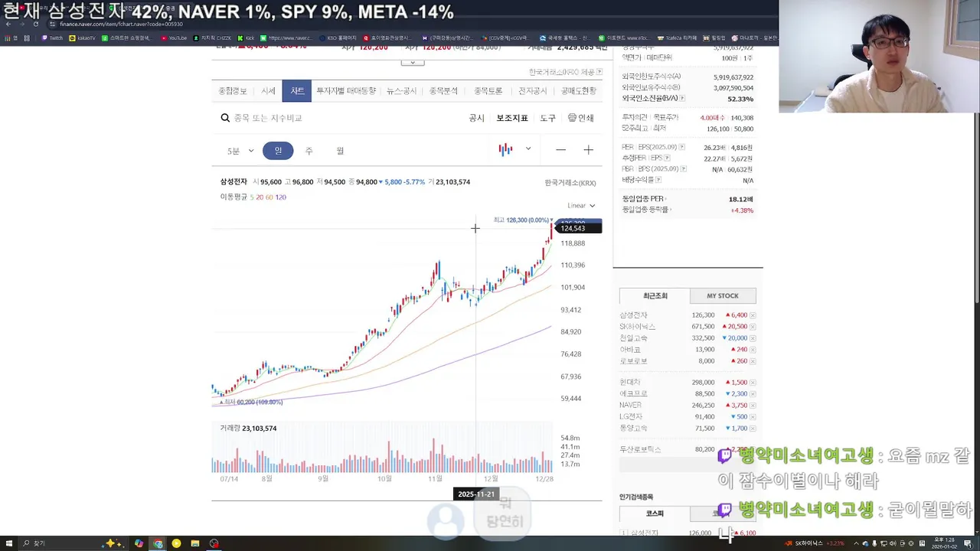Remove NAVER from recent list

(x=753, y=406)
